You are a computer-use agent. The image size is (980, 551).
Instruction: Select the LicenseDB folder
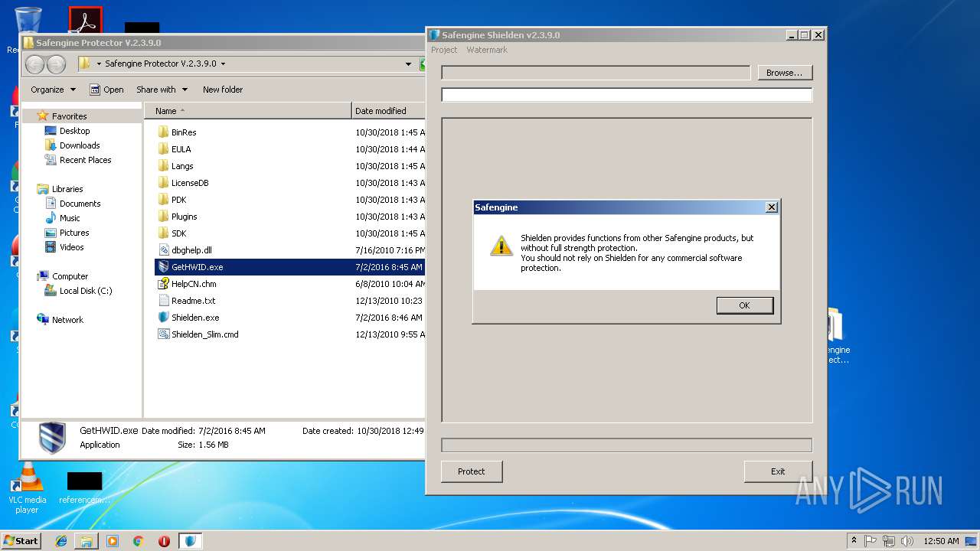190,183
